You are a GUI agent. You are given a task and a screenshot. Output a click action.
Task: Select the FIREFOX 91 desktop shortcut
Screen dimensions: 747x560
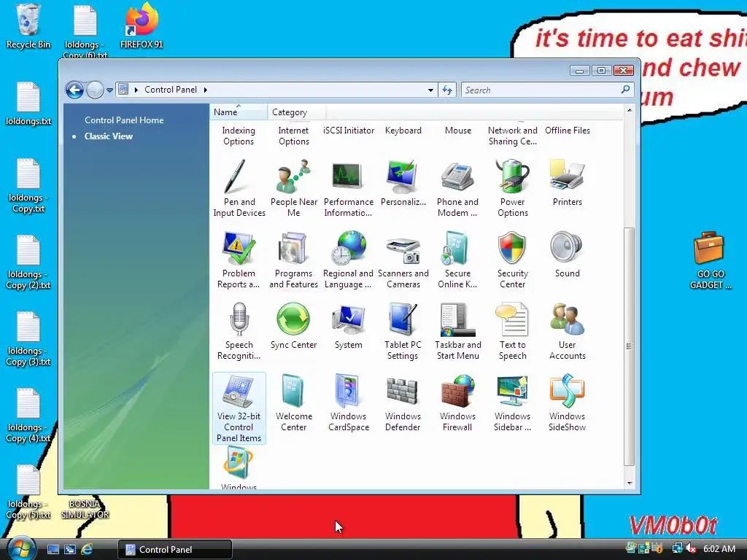[x=142, y=26]
